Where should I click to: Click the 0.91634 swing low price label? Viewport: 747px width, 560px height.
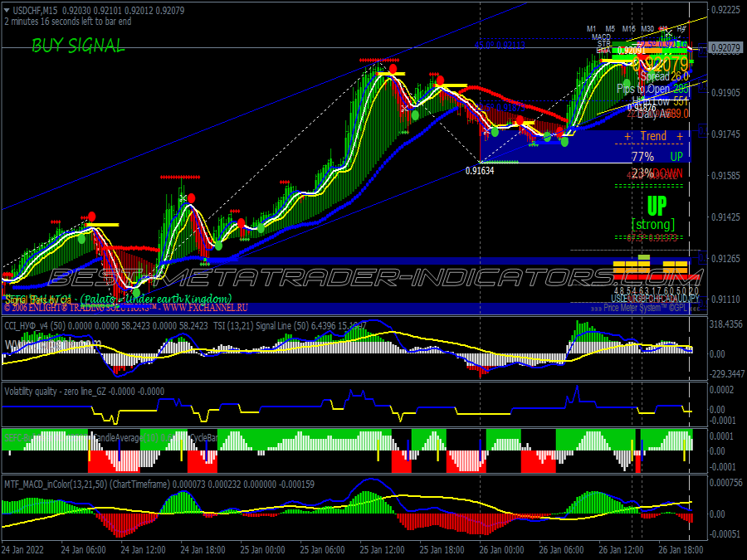tap(480, 170)
